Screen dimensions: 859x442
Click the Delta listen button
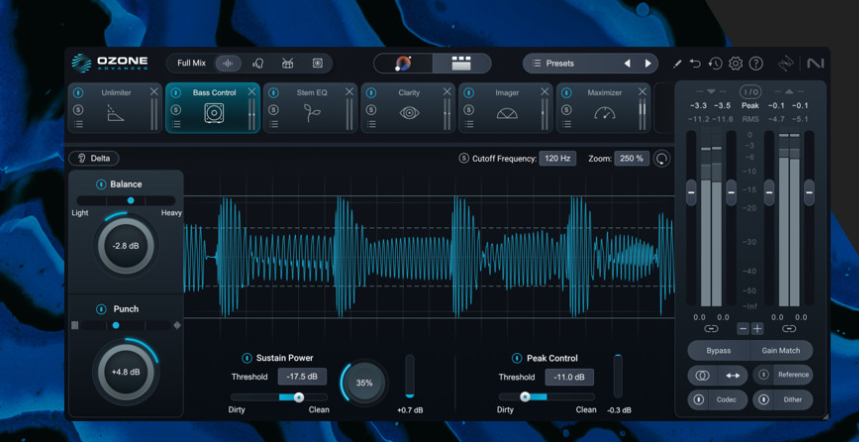click(94, 159)
